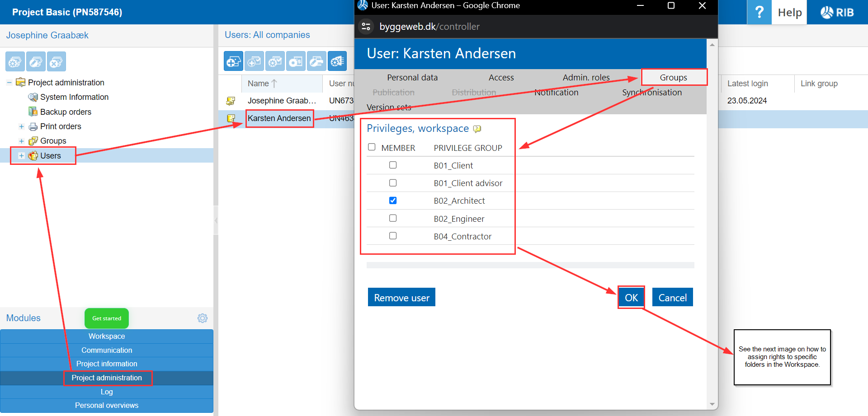Click the blue question mark help icon
This screenshot has width=868, height=416.
point(759,12)
